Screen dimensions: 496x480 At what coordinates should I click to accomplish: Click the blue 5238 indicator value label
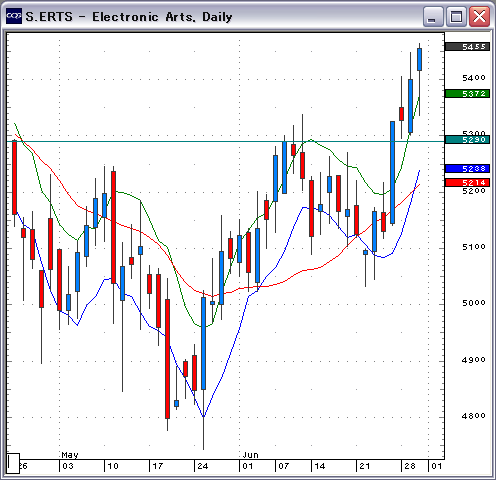click(x=468, y=169)
